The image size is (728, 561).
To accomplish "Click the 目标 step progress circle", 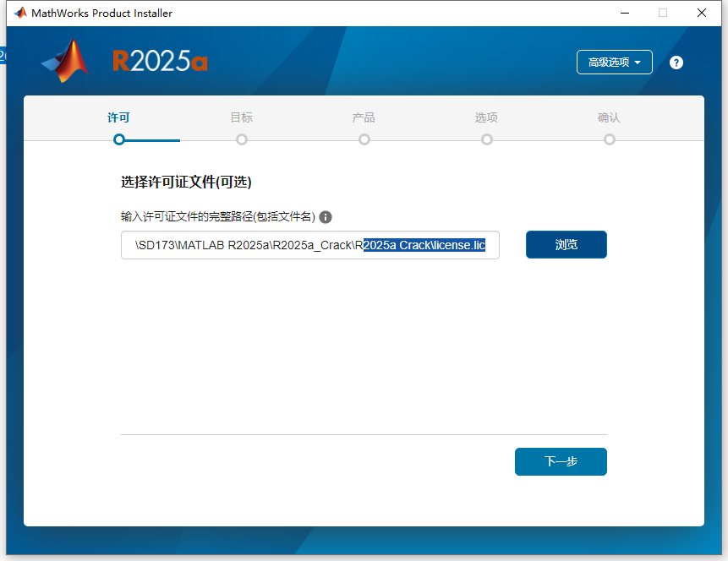I will [x=242, y=139].
